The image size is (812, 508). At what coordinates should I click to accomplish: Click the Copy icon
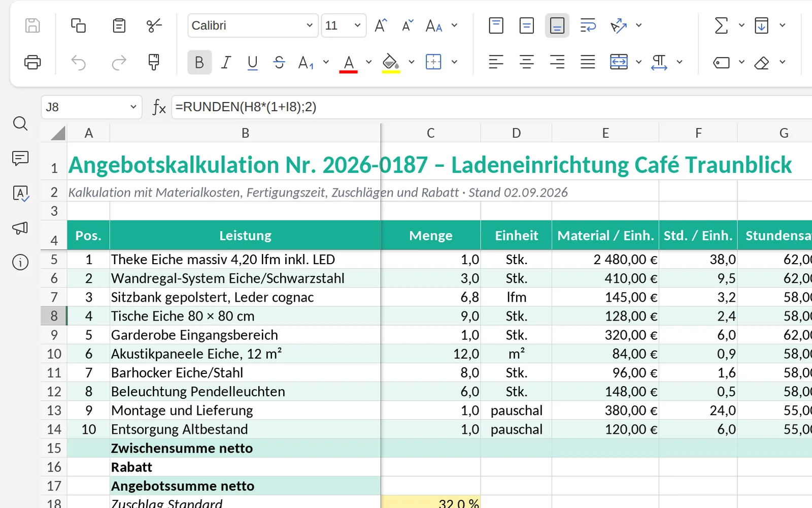pyautogui.click(x=78, y=25)
